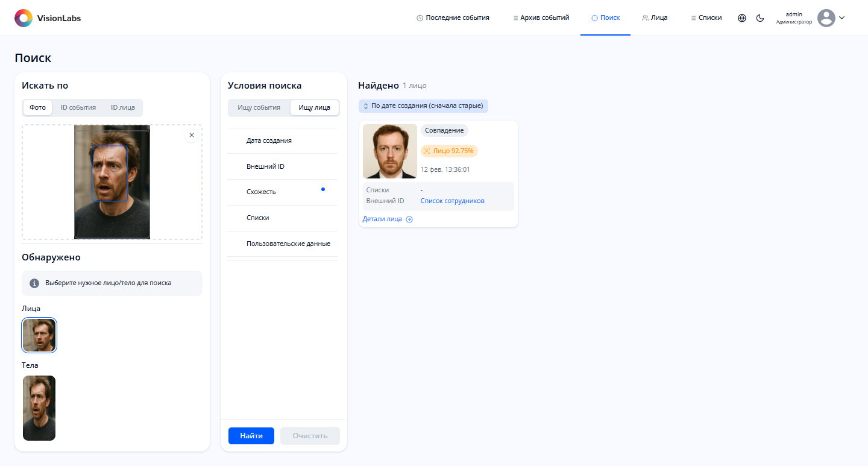Click the admin user avatar
This screenshot has width=868, height=466.
pos(826,18)
